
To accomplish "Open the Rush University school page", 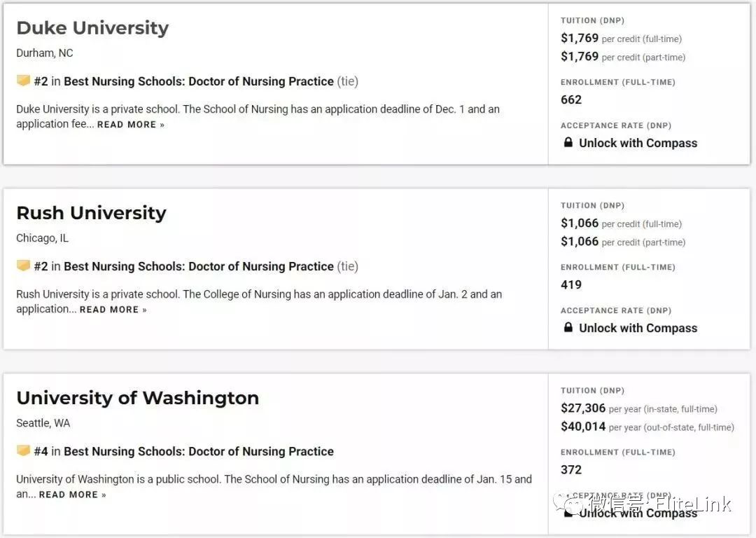I will pos(91,213).
